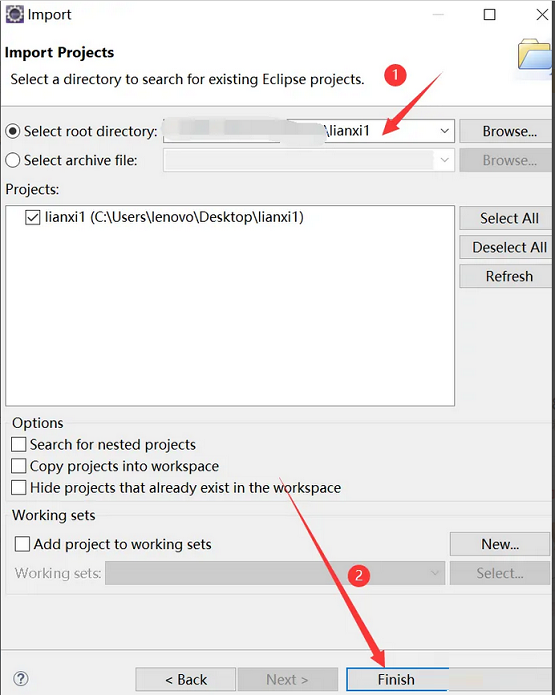The width and height of the screenshot is (555, 695).
Task: Enable Copy projects into workspace
Action: point(19,466)
